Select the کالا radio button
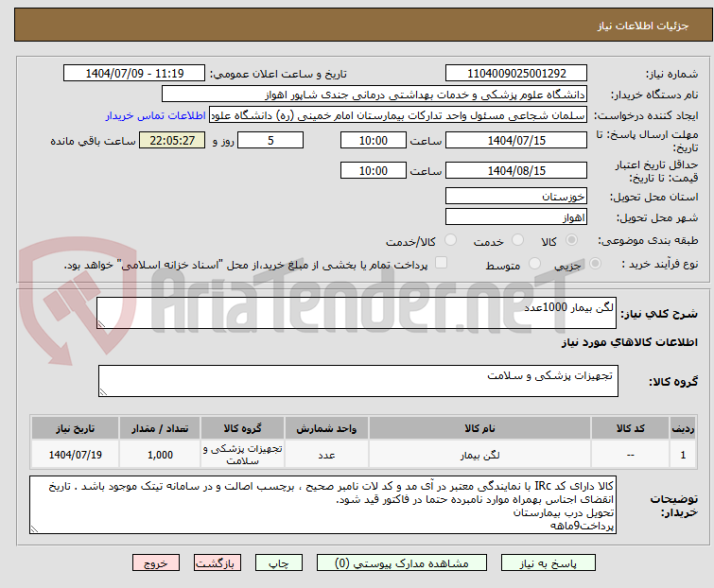 point(571,240)
